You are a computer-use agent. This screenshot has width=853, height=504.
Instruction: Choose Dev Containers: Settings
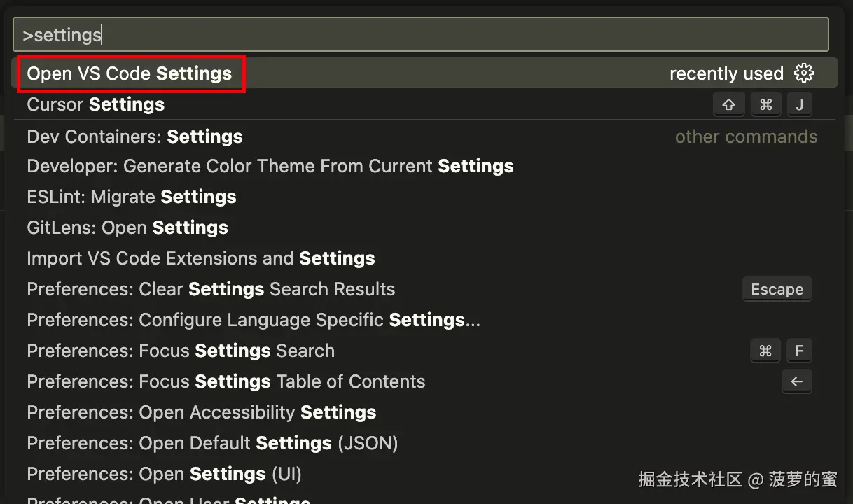[134, 136]
